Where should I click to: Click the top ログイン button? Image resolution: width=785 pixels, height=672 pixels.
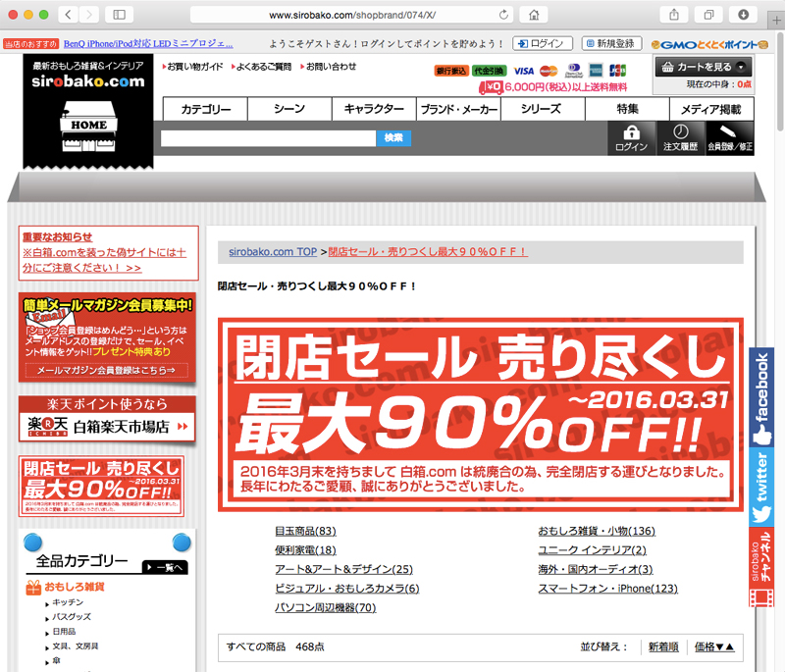tap(543, 43)
